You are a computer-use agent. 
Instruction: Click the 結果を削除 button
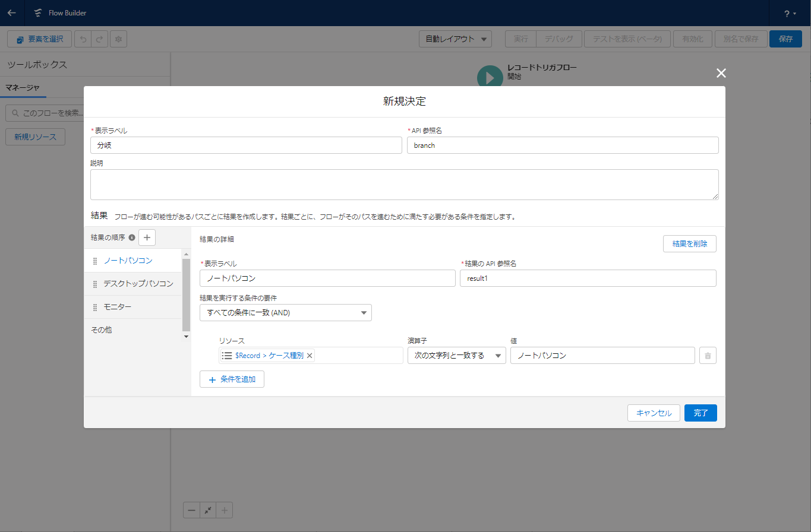pos(689,244)
